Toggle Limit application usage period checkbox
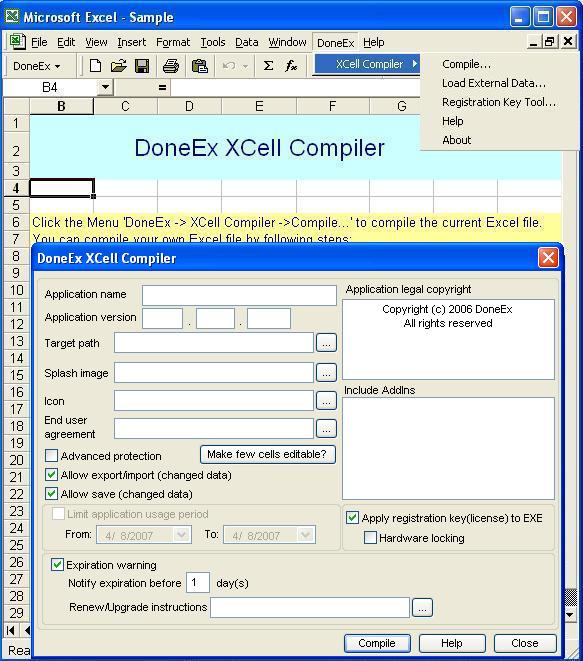 click(x=58, y=514)
